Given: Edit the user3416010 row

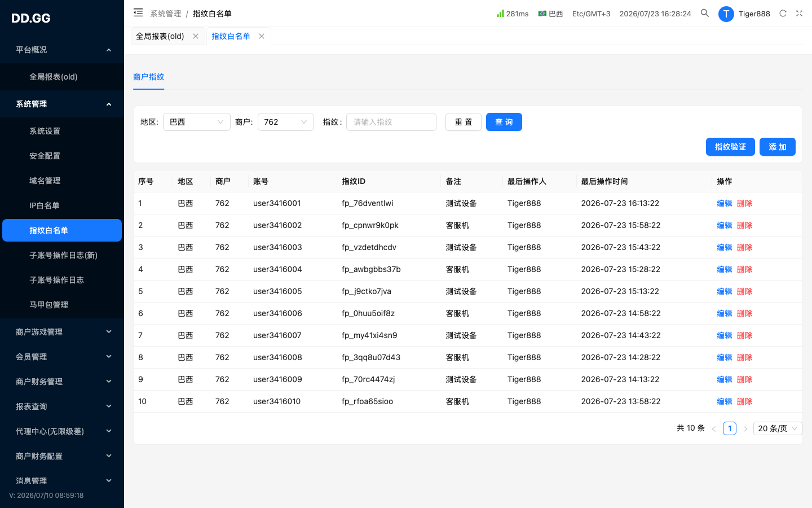Looking at the screenshot, I should click(x=725, y=401).
